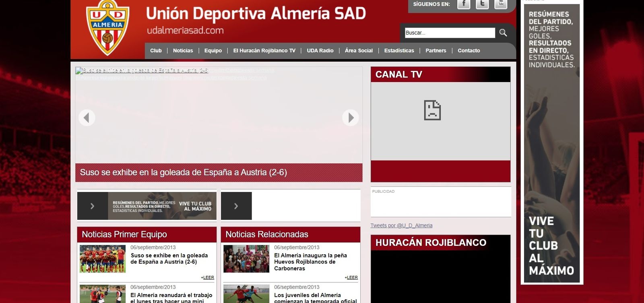The width and height of the screenshot is (644, 303).
Task: Open the Equipo menu
Action: 213,51
